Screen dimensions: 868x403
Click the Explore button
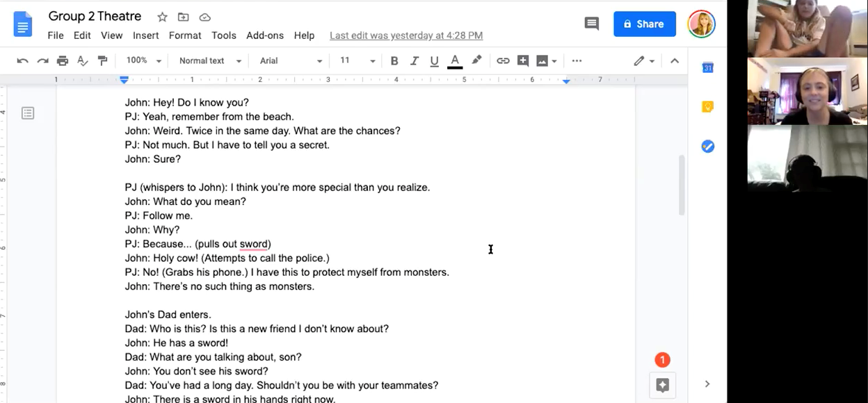(662, 386)
